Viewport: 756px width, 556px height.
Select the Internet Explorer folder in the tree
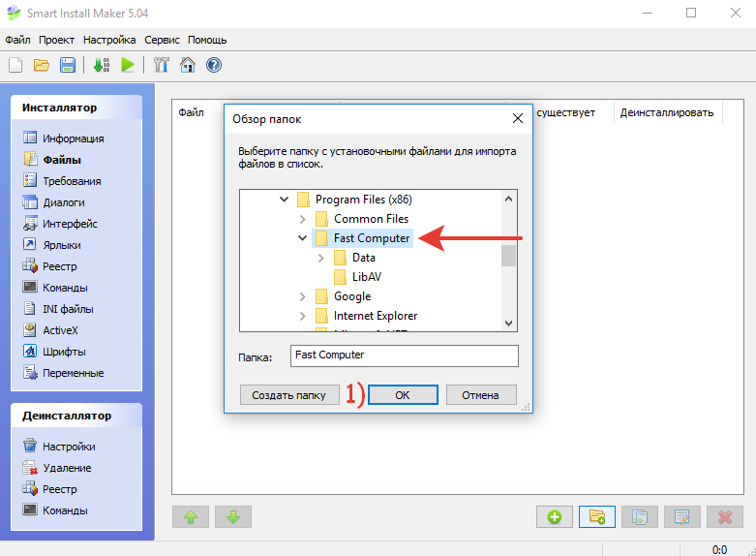(x=376, y=316)
